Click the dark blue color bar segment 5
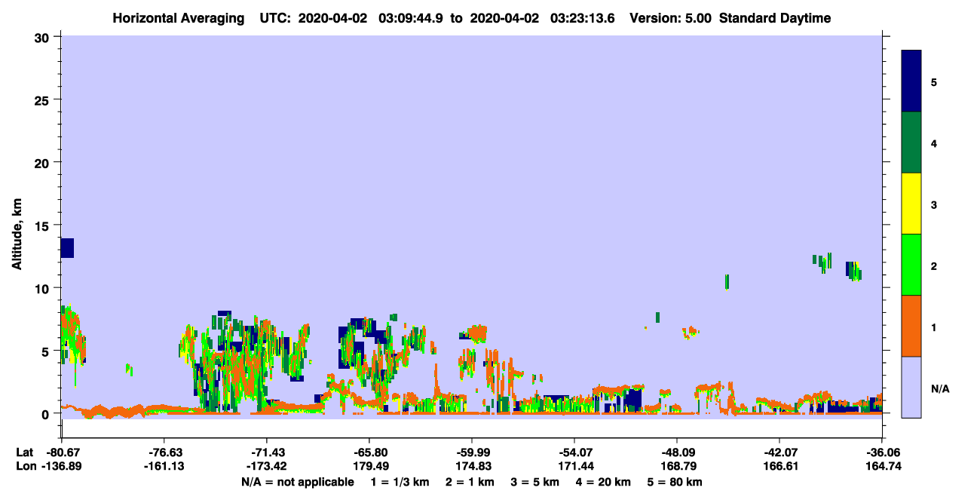 (911, 81)
